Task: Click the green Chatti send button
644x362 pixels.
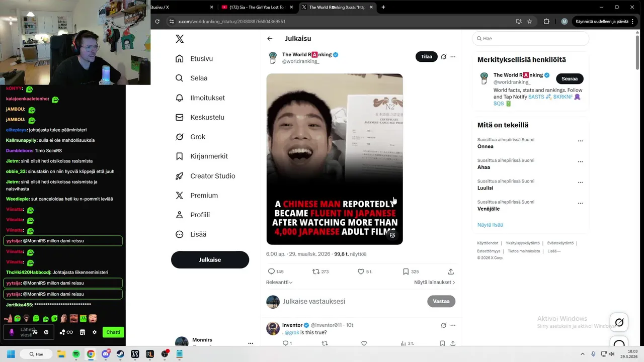Action: 113,332
